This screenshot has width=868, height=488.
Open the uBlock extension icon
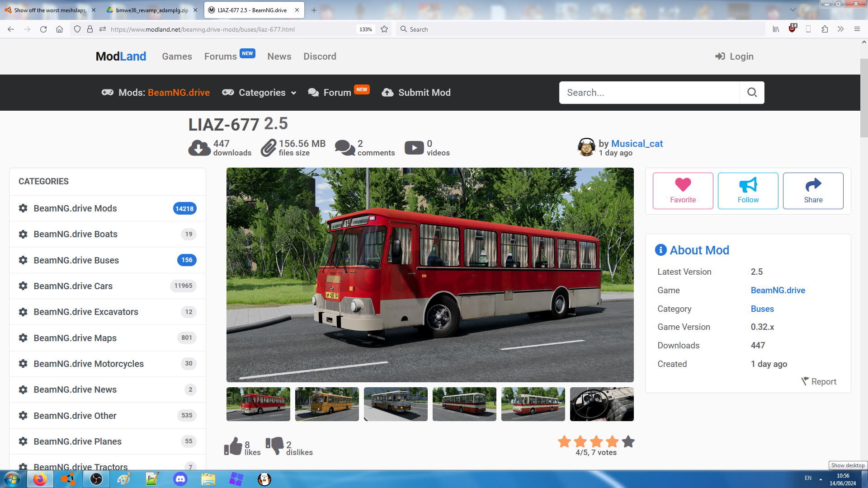coord(793,28)
